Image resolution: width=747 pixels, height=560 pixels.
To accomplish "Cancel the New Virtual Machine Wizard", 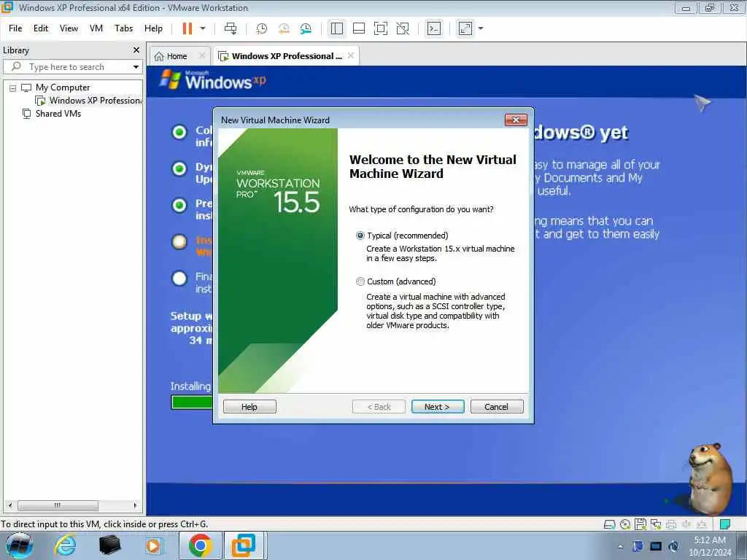I will coord(497,407).
